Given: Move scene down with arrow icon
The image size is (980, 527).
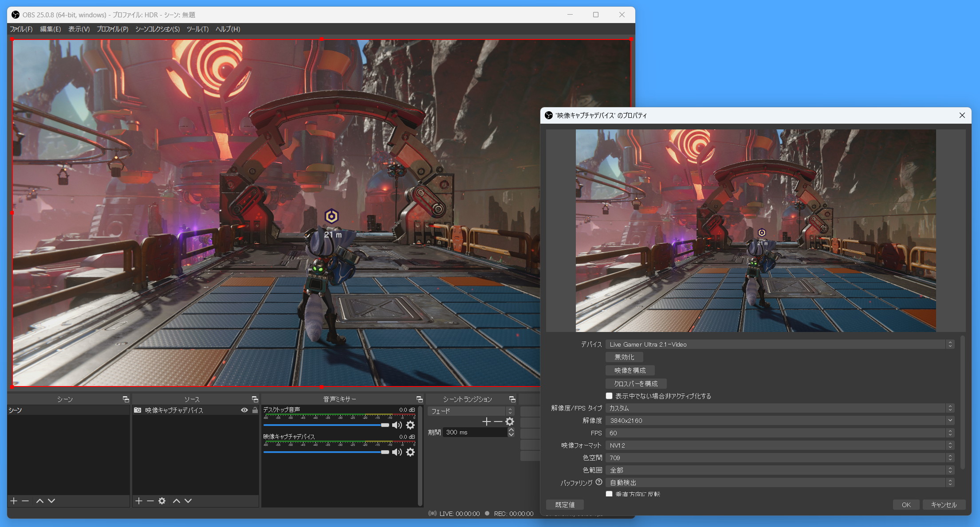Looking at the screenshot, I should point(51,501).
